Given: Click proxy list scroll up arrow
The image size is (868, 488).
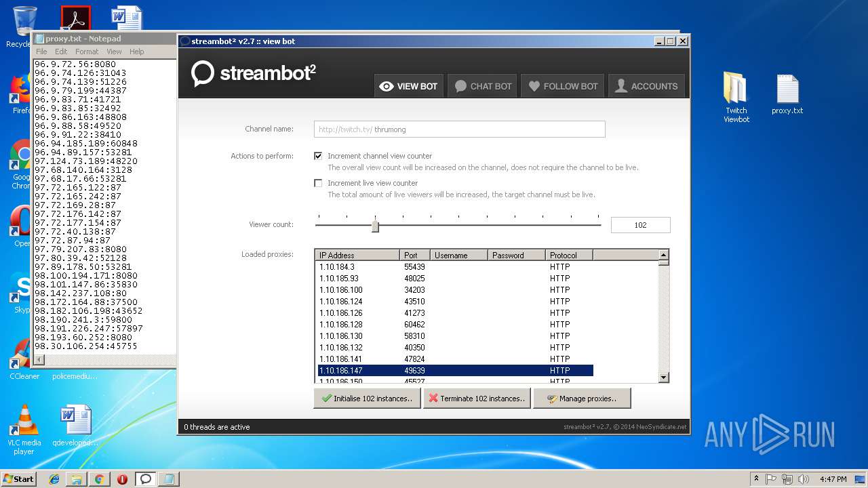Looking at the screenshot, I should [664, 255].
